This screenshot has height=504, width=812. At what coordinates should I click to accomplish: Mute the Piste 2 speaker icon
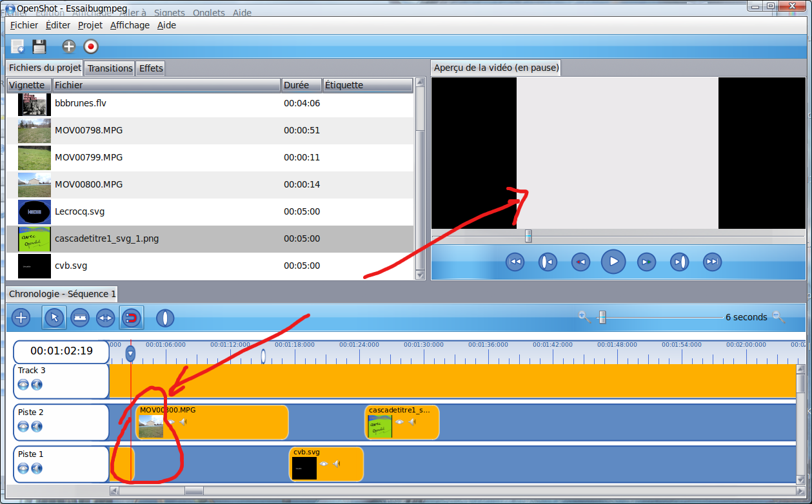tap(37, 427)
